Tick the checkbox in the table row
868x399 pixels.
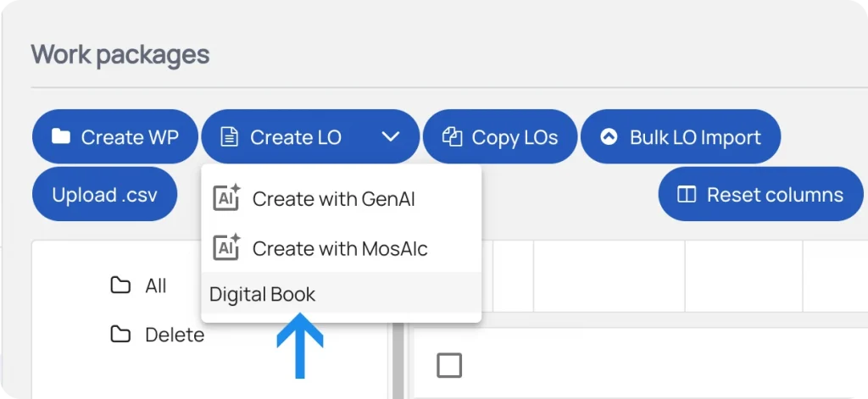coord(449,365)
